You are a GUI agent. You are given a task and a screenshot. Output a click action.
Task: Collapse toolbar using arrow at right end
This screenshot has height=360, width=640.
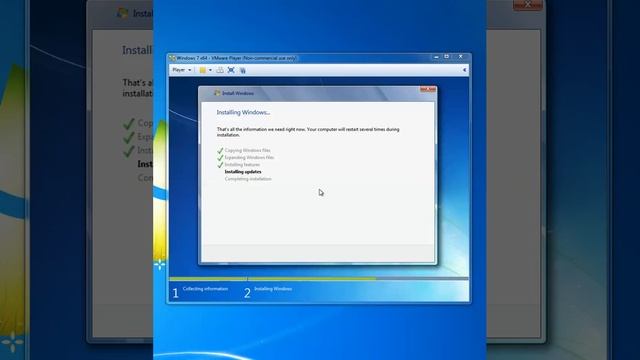[464, 70]
